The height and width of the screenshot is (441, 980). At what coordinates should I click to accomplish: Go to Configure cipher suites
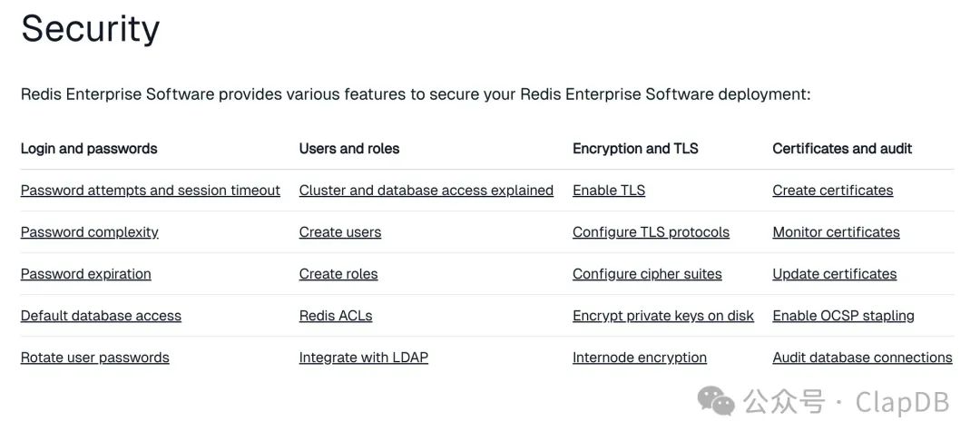click(x=647, y=274)
